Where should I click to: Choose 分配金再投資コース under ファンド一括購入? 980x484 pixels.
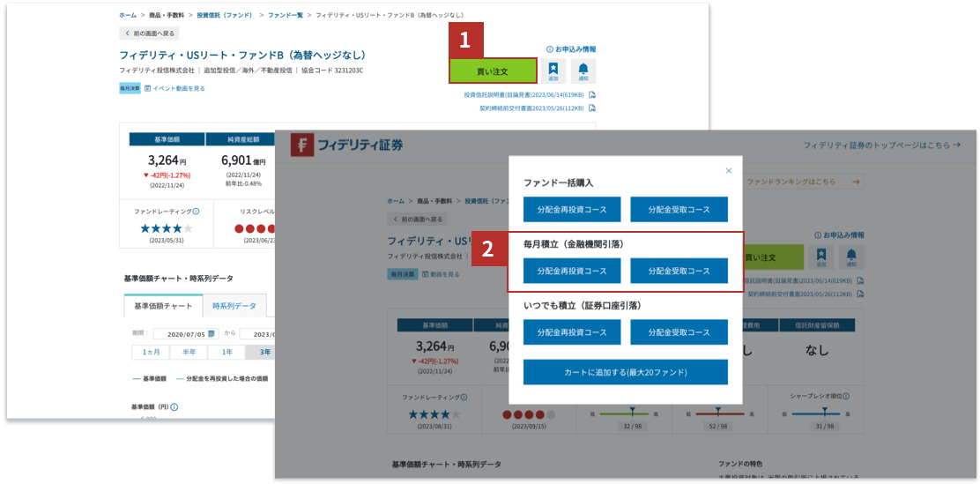(572, 210)
